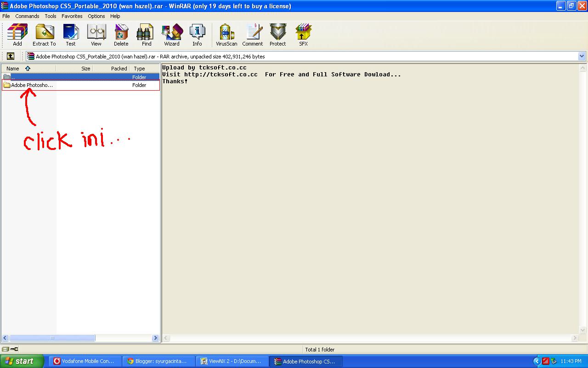Open the Options menu
588x368 pixels.
pyautogui.click(x=96, y=16)
